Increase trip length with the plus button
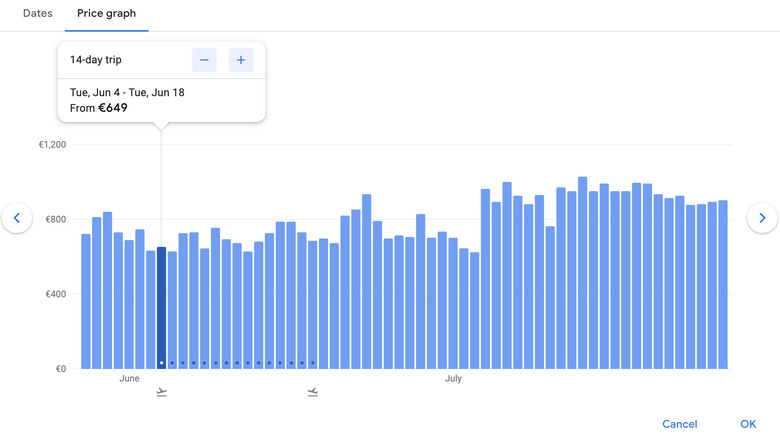 (241, 60)
